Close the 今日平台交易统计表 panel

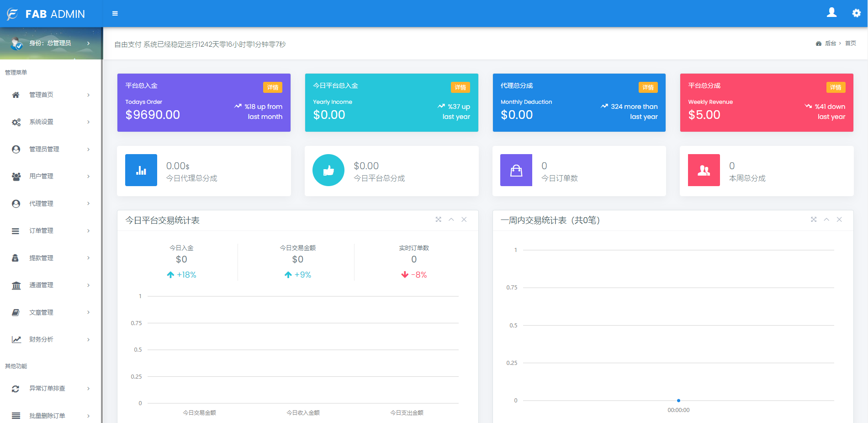pos(464,220)
